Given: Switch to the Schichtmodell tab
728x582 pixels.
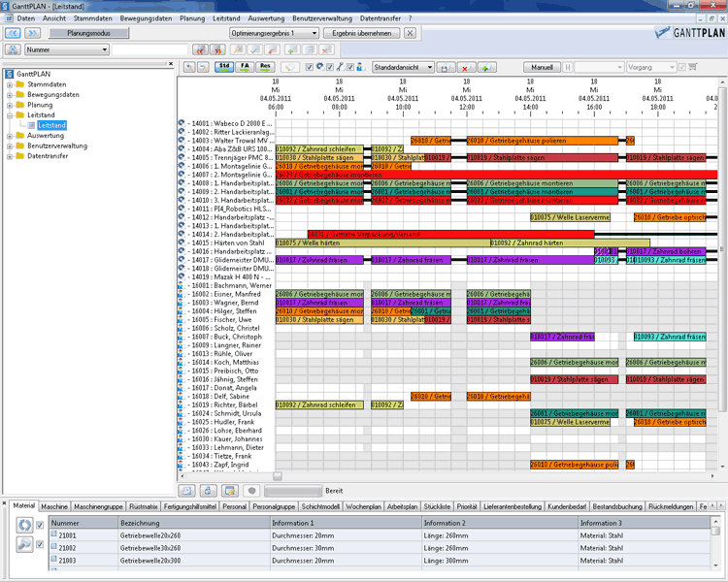Looking at the screenshot, I should click(320, 506).
